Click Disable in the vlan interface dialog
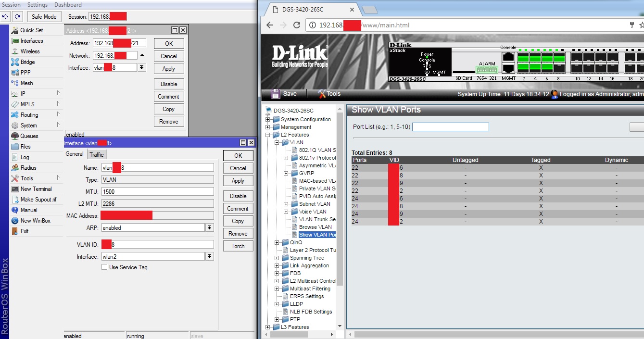The height and width of the screenshot is (339, 644). coord(238,196)
